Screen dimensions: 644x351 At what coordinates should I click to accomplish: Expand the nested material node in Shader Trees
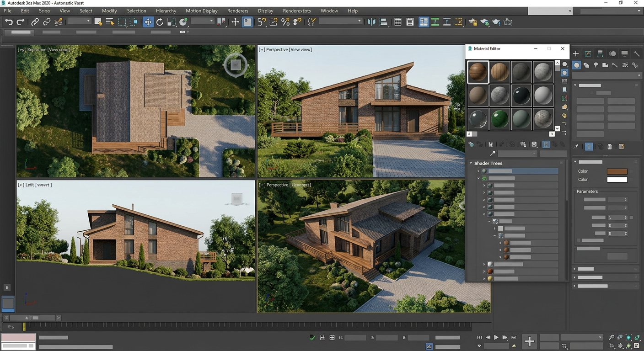[x=494, y=228]
